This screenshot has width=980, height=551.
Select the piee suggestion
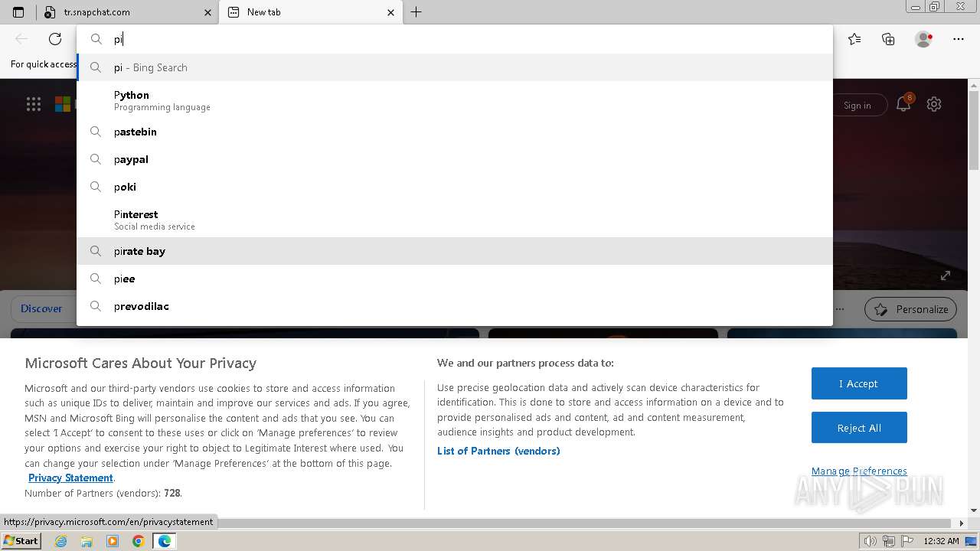[455, 279]
